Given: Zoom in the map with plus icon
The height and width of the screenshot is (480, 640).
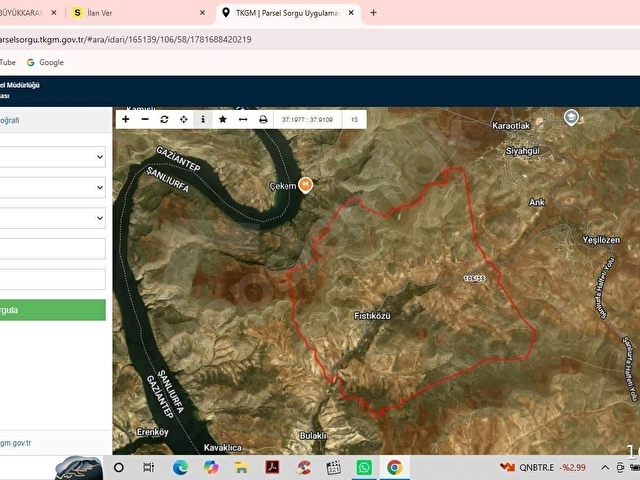Looking at the screenshot, I should 126,119.
